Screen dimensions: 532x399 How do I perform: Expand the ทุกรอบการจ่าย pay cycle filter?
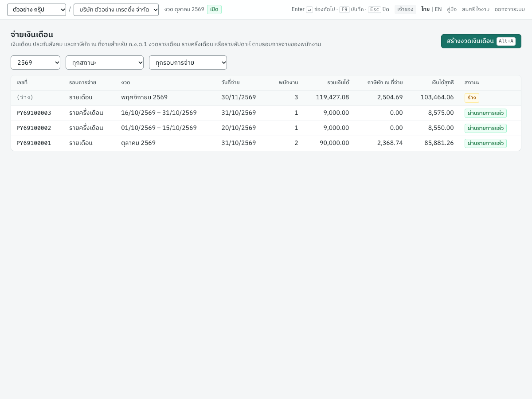(x=188, y=63)
